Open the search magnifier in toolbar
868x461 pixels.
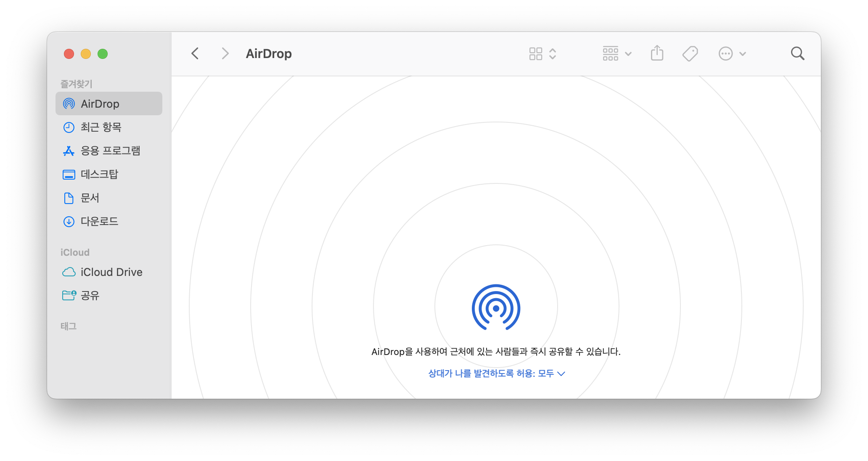pyautogui.click(x=797, y=54)
